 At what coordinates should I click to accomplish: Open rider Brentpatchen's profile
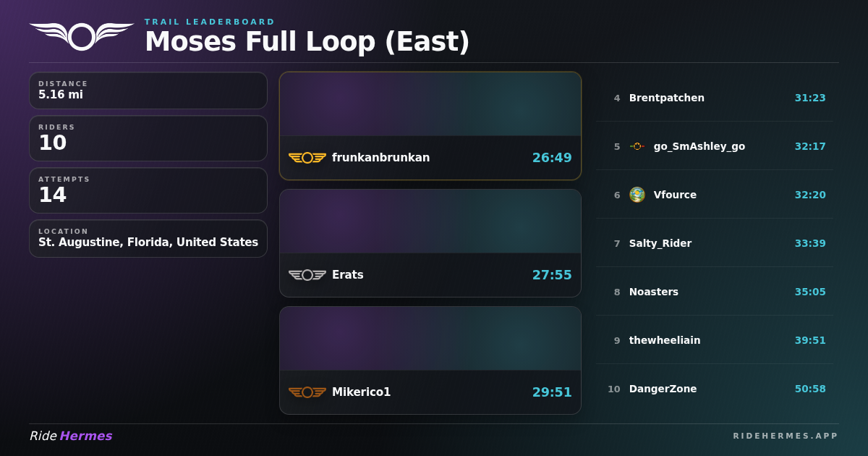click(666, 98)
